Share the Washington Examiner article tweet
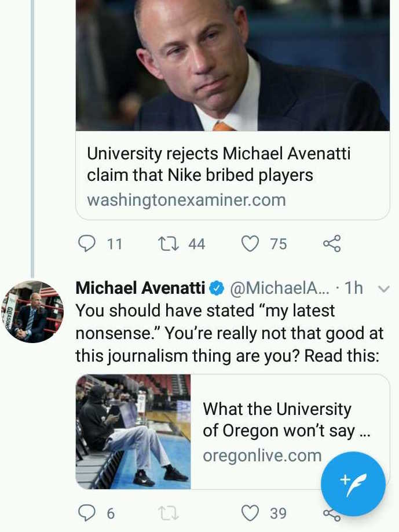Image resolution: width=399 pixels, height=532 pixels. pyautogui.click(x=332, y=243)
